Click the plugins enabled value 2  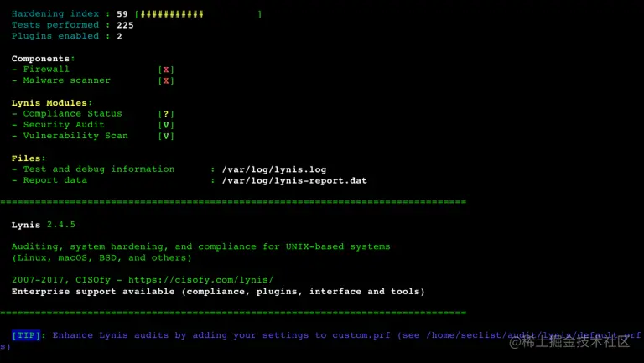pyautogui.click(x=119, y=36)
